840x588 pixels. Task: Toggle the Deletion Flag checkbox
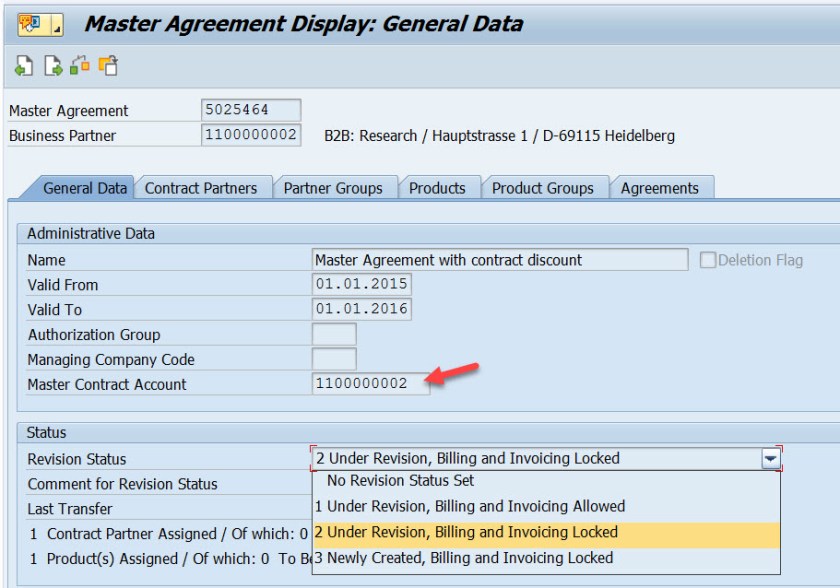(x=708, y=260)
